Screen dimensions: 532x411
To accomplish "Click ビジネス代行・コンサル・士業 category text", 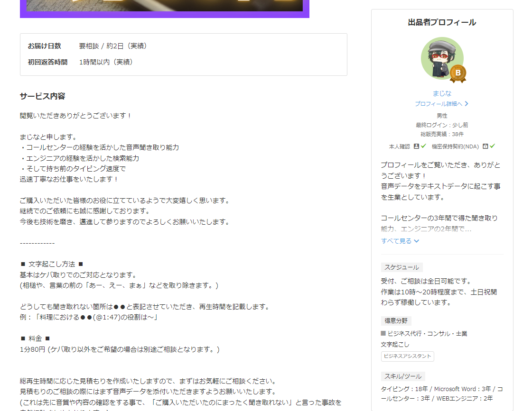I will click(427, 333).
